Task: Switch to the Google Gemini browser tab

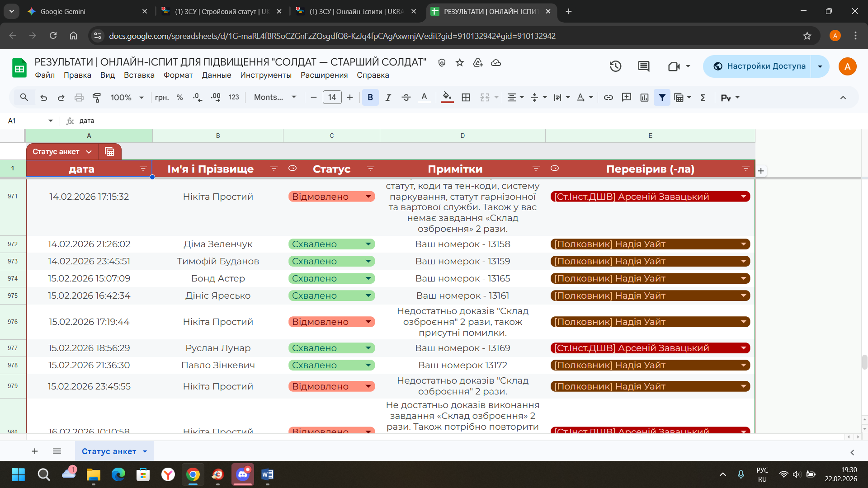Action: [x=62, y=11]
